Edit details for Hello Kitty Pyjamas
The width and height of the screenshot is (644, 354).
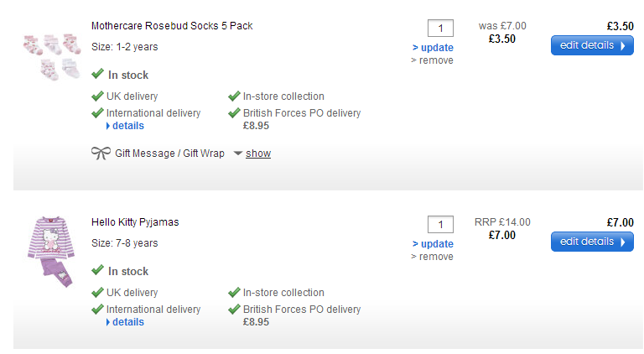point(592,242)
